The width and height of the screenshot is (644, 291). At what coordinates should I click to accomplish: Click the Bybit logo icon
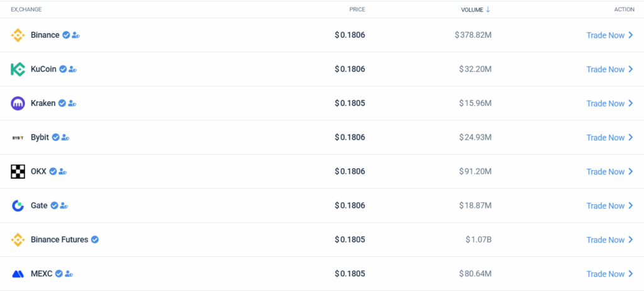click(18, 137)
